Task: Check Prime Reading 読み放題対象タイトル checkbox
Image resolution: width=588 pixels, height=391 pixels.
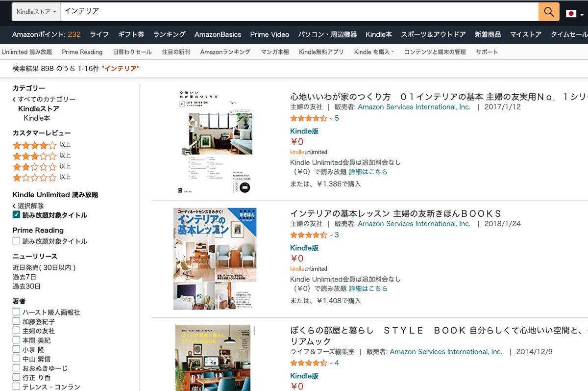Action: (16, 241)
